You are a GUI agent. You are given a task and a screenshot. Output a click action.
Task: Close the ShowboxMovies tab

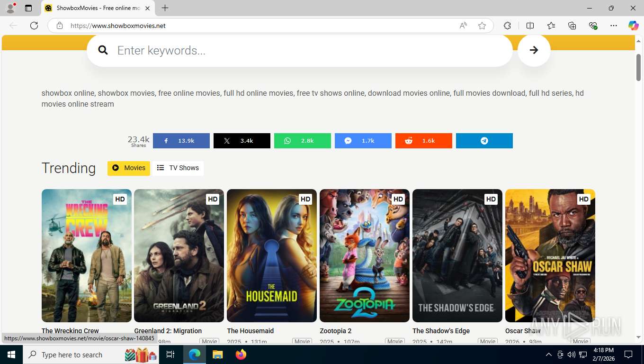[x=147, y=8]
